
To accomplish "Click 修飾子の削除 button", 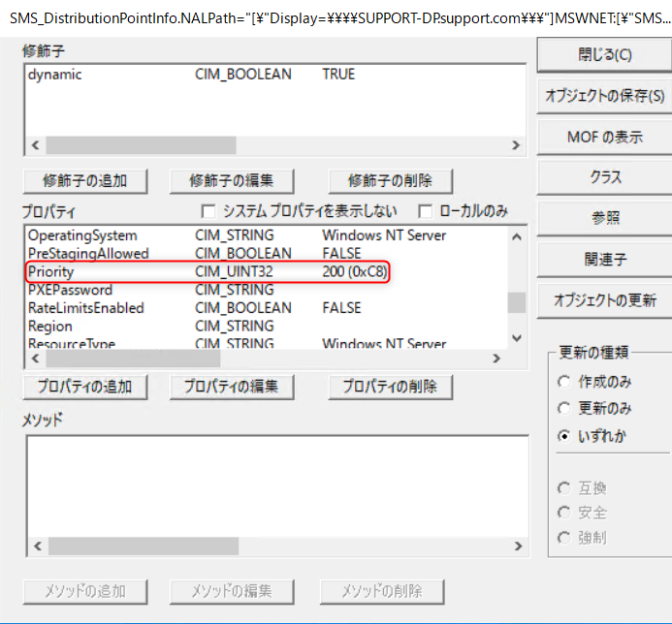I will 391,181.
